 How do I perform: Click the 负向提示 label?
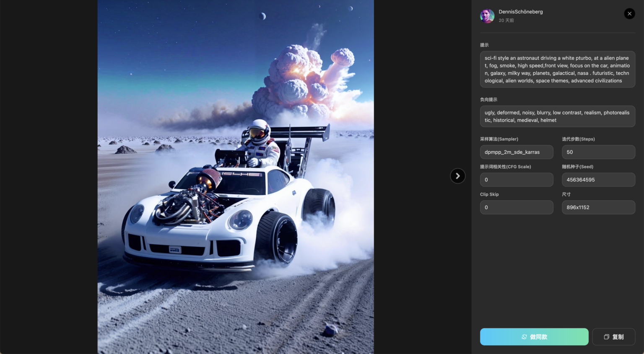pos(488,100)
